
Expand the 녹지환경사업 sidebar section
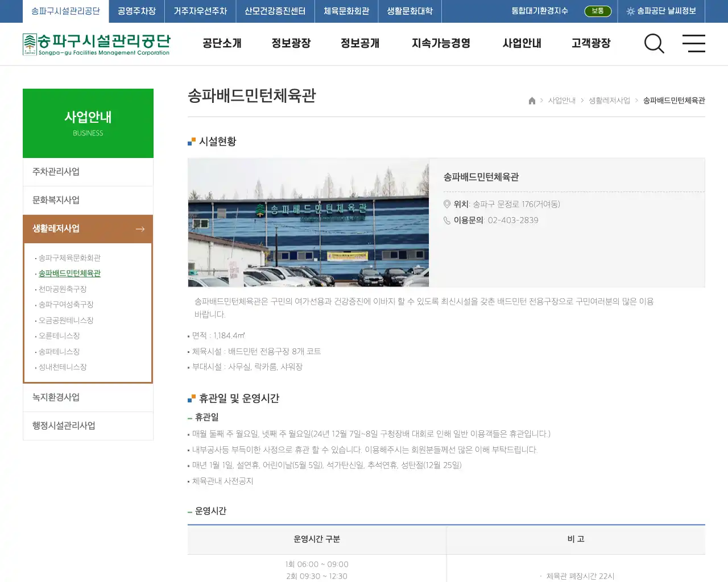coord(56,397)
